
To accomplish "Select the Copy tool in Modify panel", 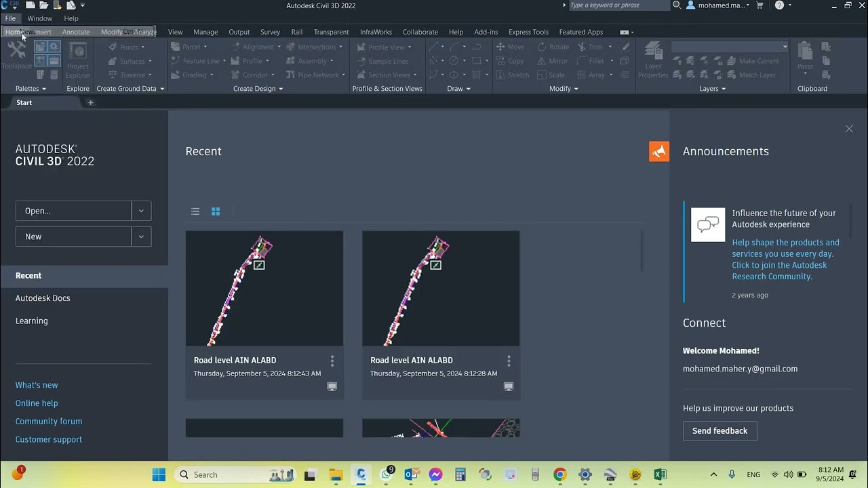I will [510, 61].
